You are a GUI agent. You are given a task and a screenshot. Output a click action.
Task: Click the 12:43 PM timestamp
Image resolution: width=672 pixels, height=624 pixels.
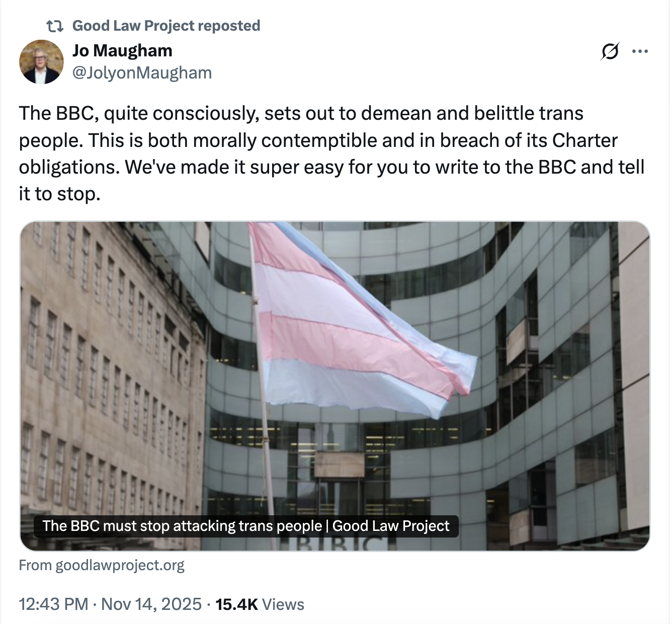(53, 604)
